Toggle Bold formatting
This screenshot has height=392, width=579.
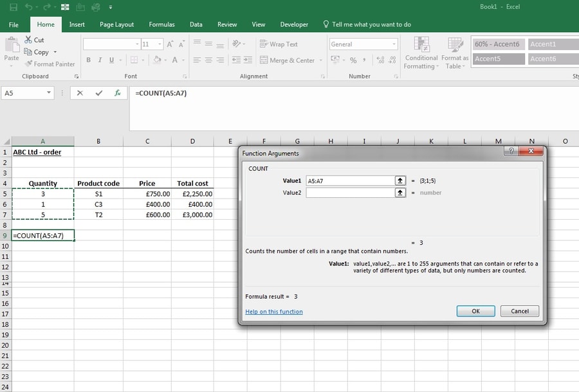coord(89,60)
